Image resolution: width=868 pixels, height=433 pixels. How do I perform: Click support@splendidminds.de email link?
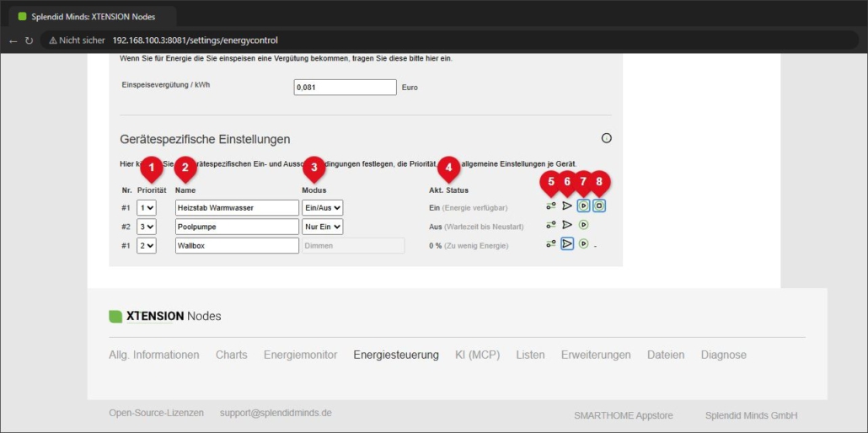[276, 413]
